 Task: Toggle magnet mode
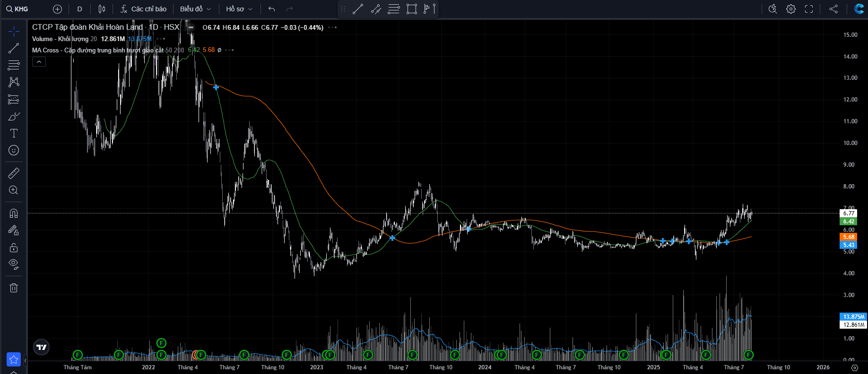point(14,213)
